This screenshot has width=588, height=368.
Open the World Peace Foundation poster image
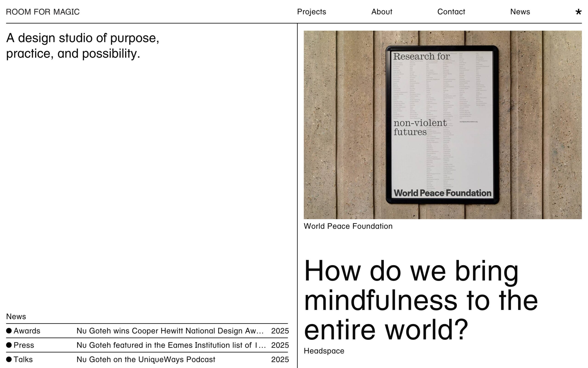coord(442,125)
